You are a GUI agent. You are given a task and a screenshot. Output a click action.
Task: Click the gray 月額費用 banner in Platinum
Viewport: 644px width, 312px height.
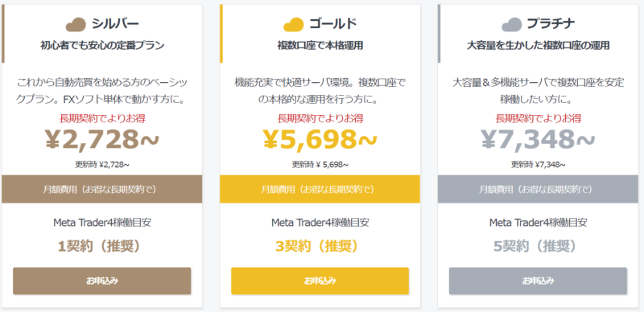pos(538,189)
